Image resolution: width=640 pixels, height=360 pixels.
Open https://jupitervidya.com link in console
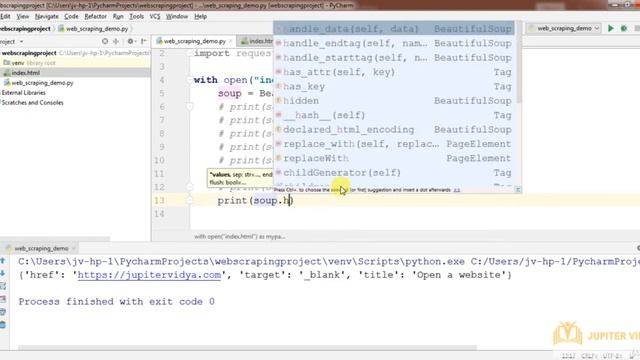click(149, 275)
